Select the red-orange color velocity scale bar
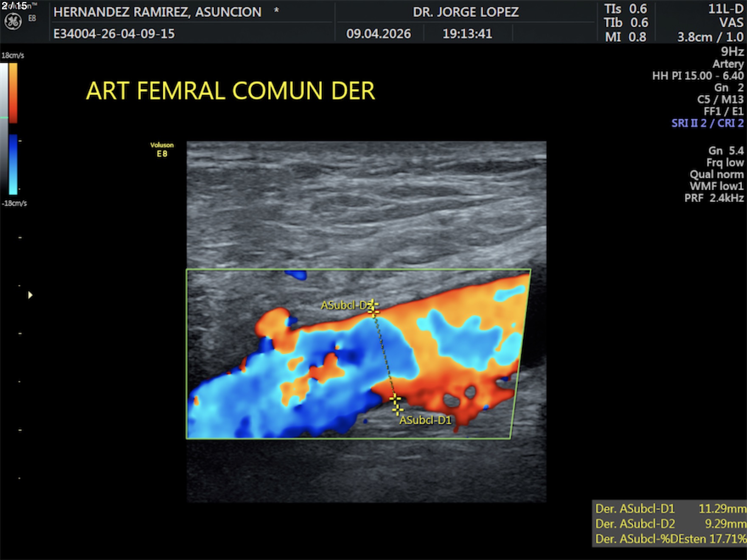 coord(13,93)
